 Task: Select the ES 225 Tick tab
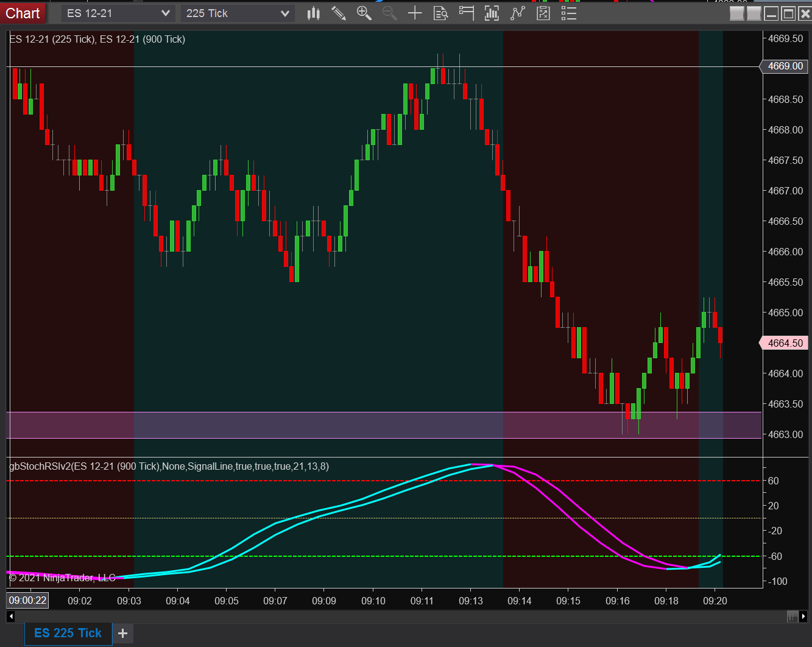[x=68, y=633]
